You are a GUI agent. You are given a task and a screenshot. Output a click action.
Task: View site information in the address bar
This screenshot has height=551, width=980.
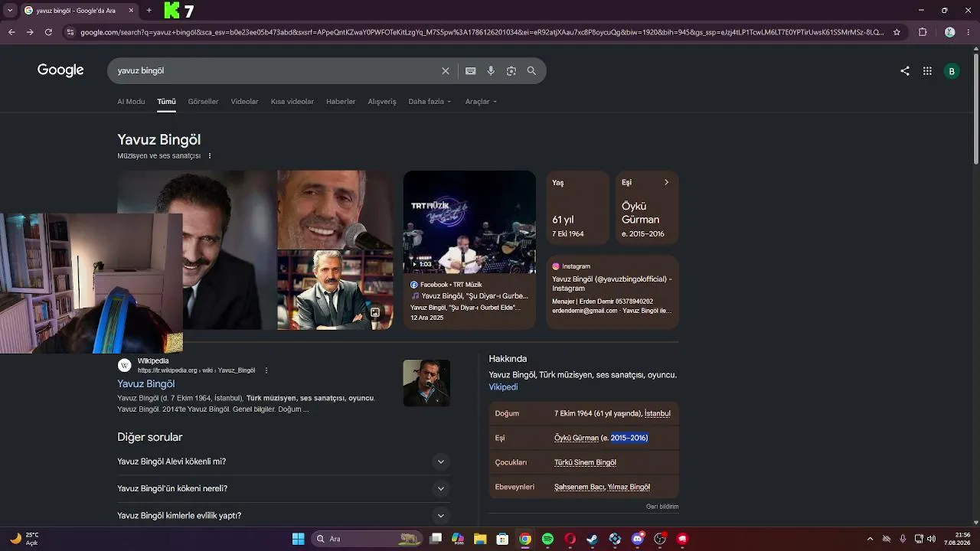[x=70, y=32]
